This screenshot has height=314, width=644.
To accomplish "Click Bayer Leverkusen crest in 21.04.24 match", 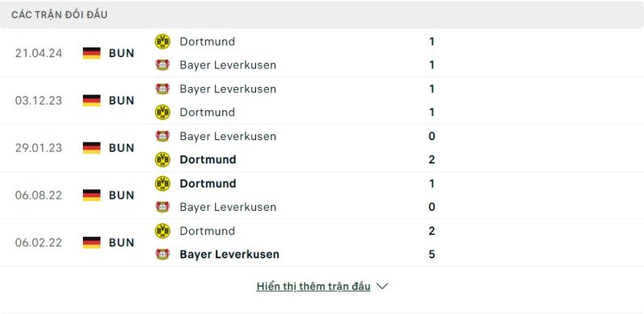I will (x=163, y=65).
